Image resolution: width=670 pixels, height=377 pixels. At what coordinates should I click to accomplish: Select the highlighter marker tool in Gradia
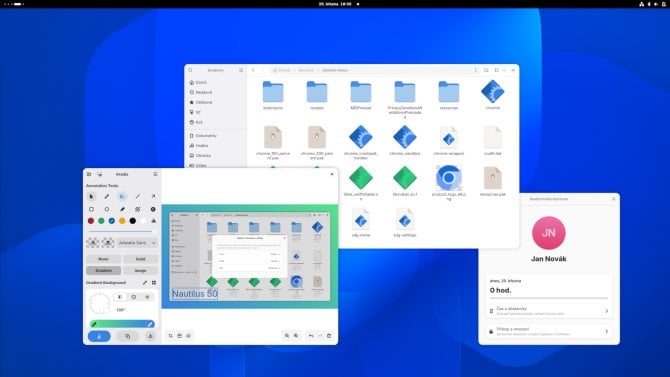(122, 209)
